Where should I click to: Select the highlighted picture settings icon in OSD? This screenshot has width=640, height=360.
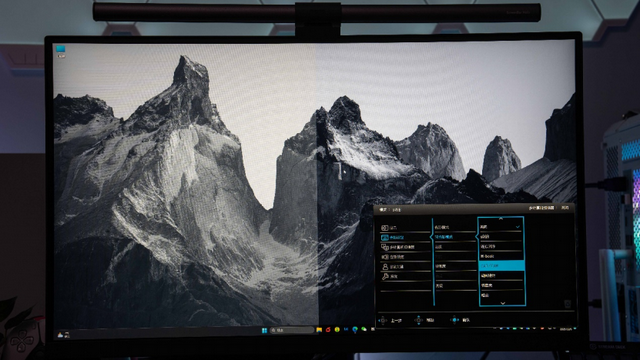click(384, 237)
